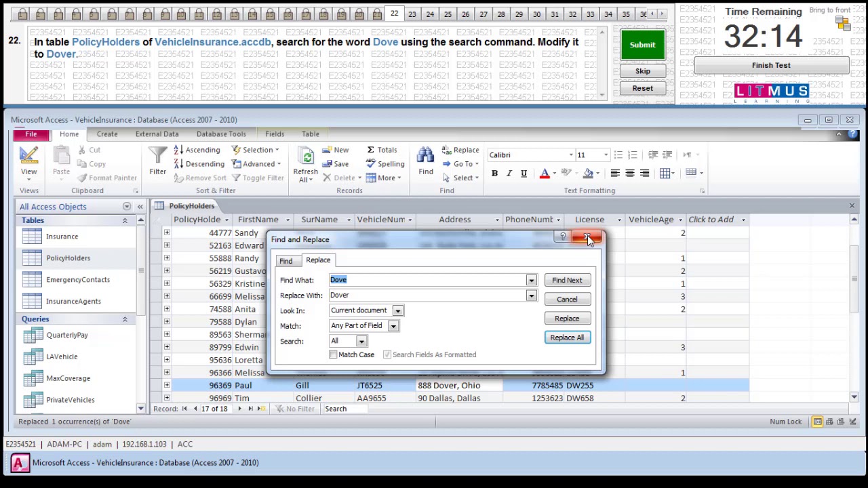
Task: Go to question 23 tab
Action: pyautogui.click(x=412, y=14)
